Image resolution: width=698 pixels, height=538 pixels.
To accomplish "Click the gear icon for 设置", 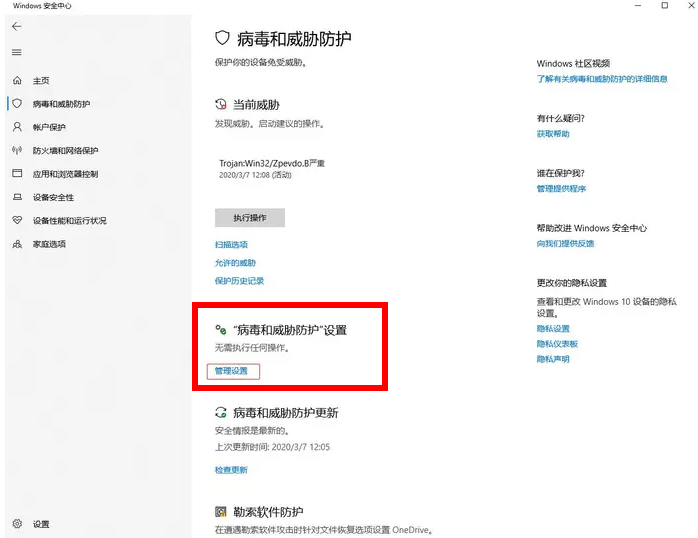I will (17, 523).
